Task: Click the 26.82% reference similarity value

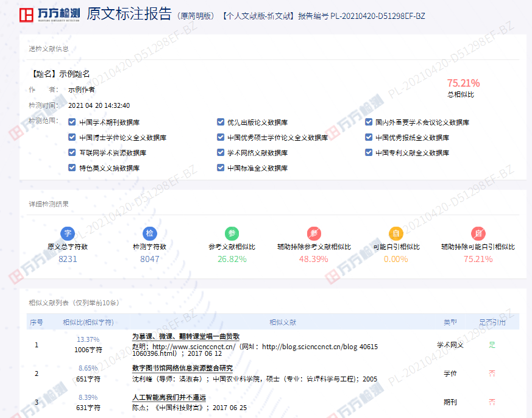Action: tap(232, 259)
